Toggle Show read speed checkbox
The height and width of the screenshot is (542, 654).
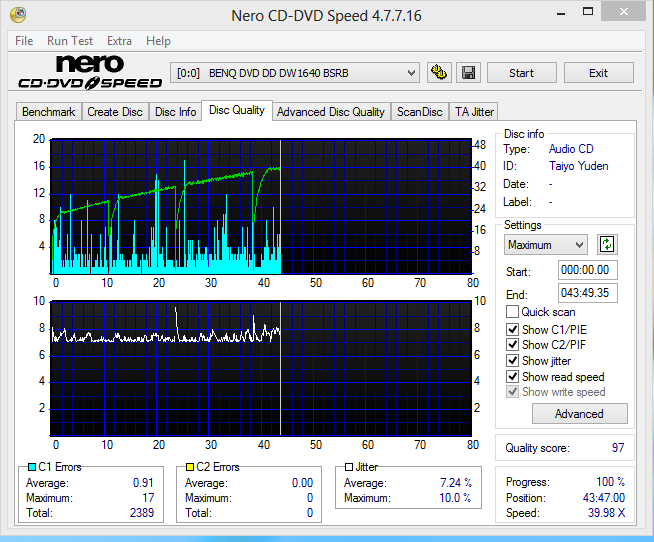click(512, 376)
